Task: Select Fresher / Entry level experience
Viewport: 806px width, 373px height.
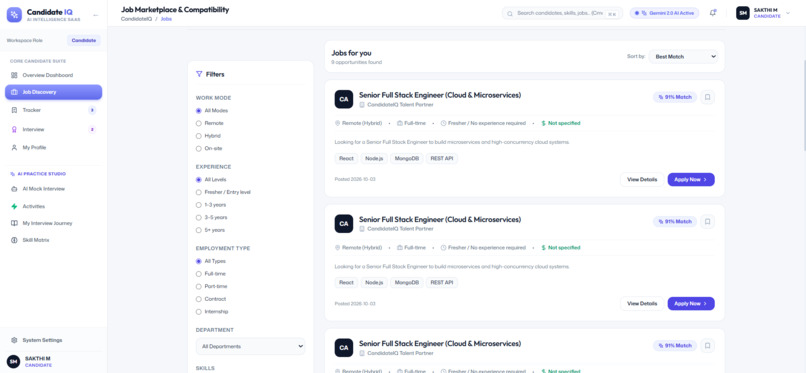Action: point(198,192)
